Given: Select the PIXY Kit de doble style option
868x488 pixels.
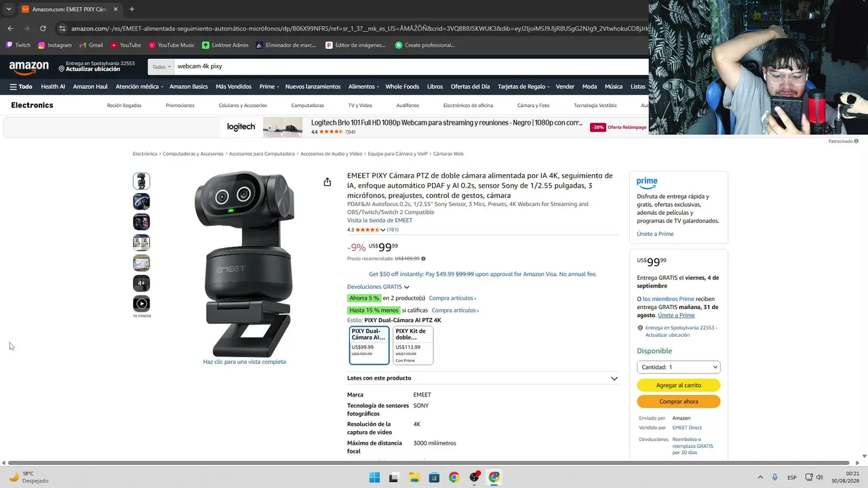Looking at the screenshot, I should 412,345.
